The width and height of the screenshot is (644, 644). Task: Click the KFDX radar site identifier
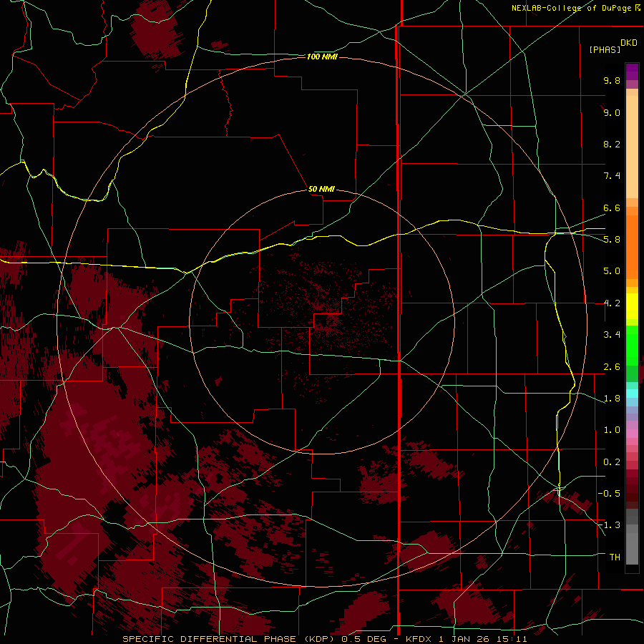419,639
